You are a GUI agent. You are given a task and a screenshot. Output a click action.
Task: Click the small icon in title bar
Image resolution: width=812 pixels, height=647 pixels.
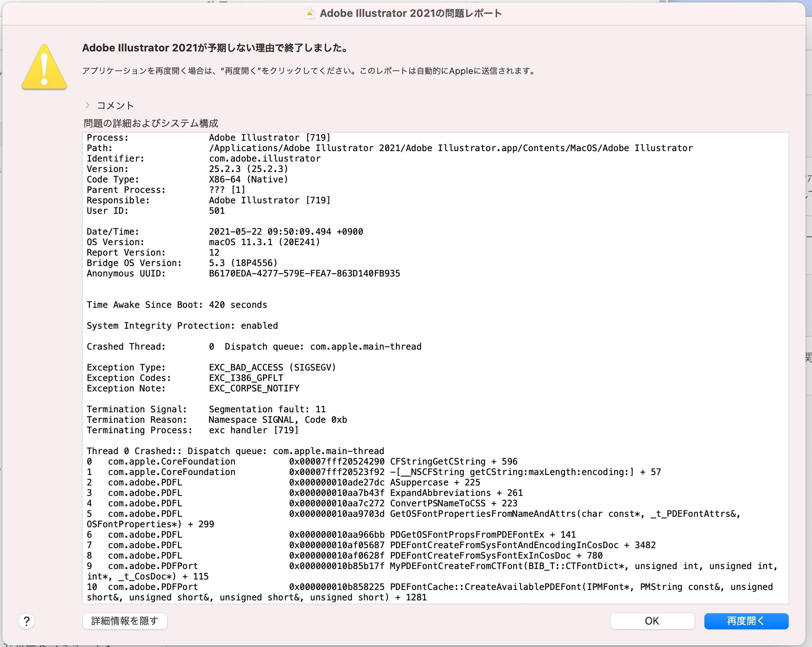(310, 13)
